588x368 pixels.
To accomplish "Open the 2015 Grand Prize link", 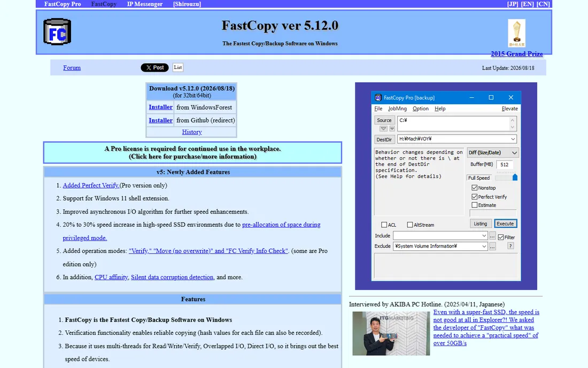I will pos(516,54).
